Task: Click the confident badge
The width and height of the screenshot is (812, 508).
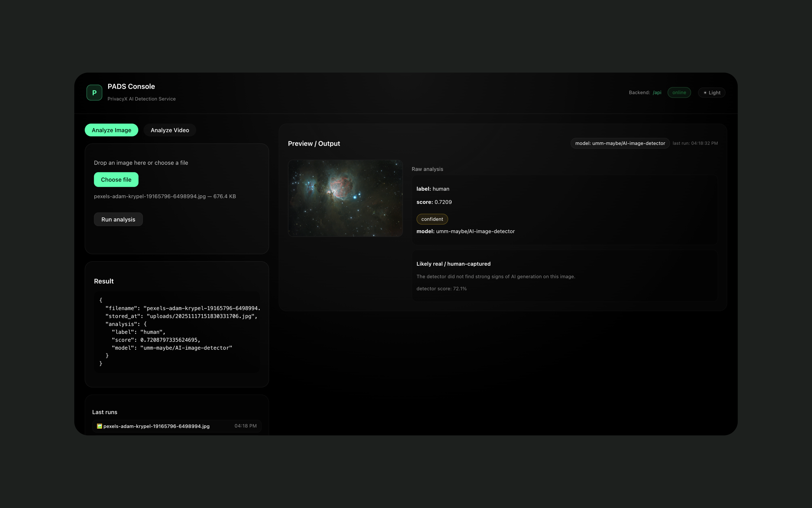Action: 432,219
